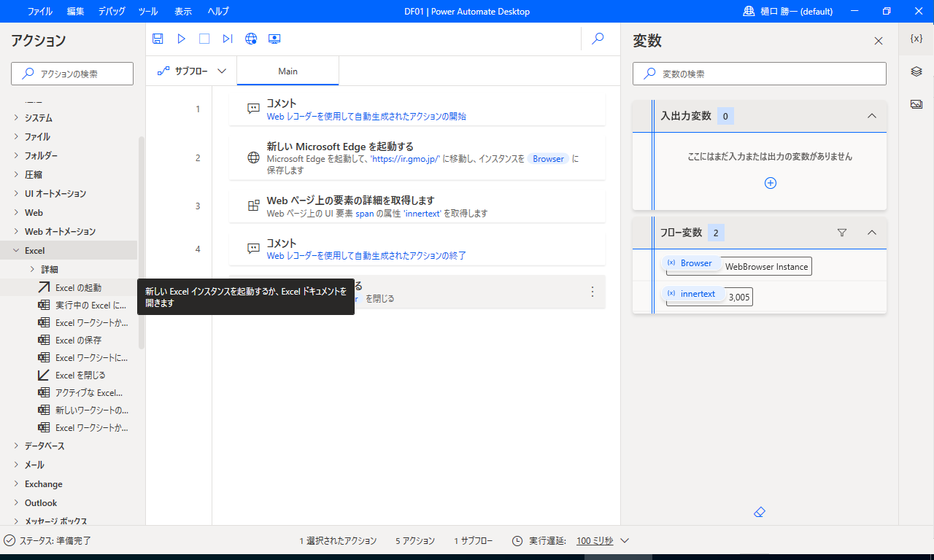
Task: Select Web ページ上の要素の詳細を取得します action
Action: [x=417, y=206]
